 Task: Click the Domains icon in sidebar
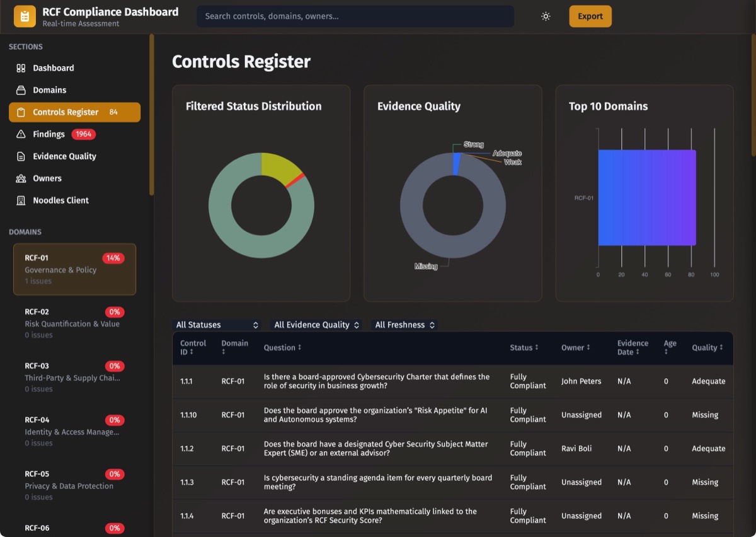coord(21,90)
